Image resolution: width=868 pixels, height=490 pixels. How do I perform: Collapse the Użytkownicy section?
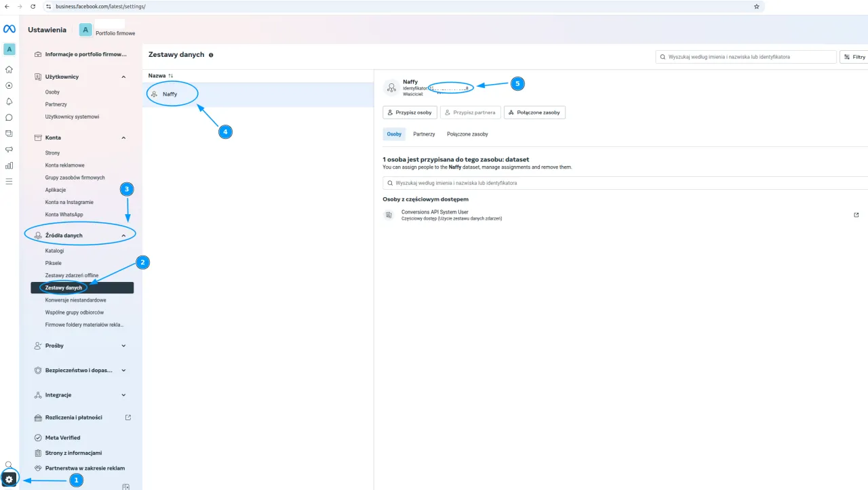tap(123, 77)
